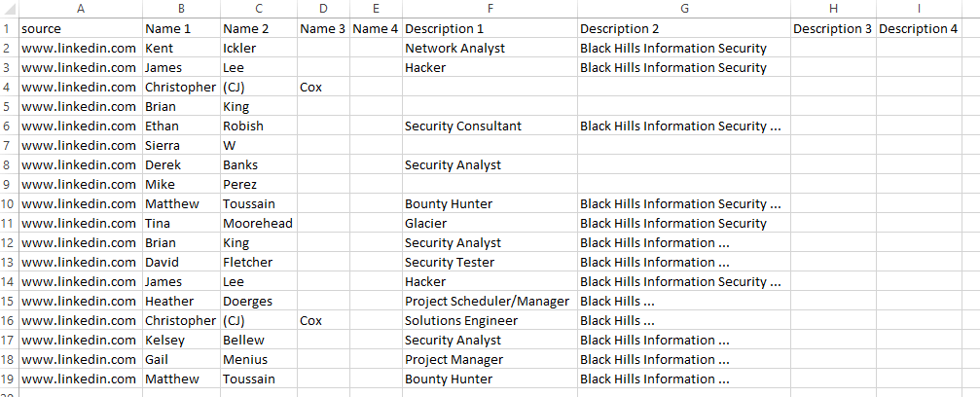Select cell containing 'Moorehead'

[258, 223]
